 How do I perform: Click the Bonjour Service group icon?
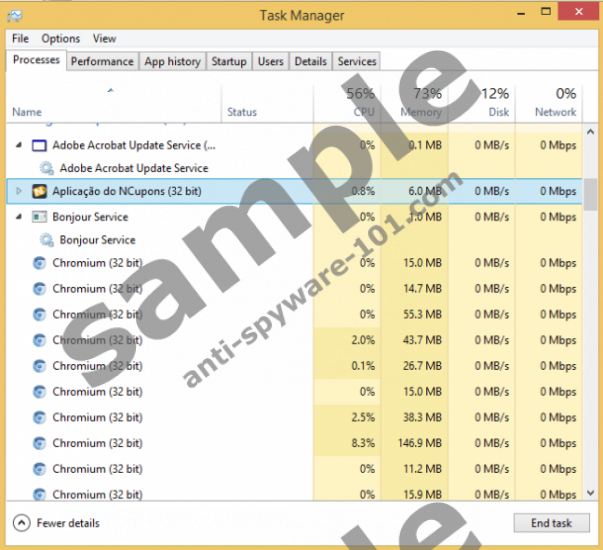click(x=39, y=217)
